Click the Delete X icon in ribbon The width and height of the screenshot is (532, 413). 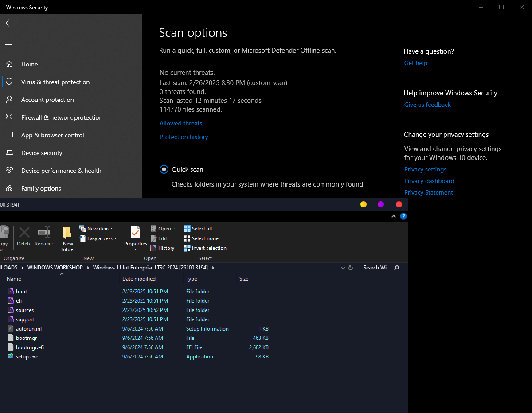tap(24, 232)
